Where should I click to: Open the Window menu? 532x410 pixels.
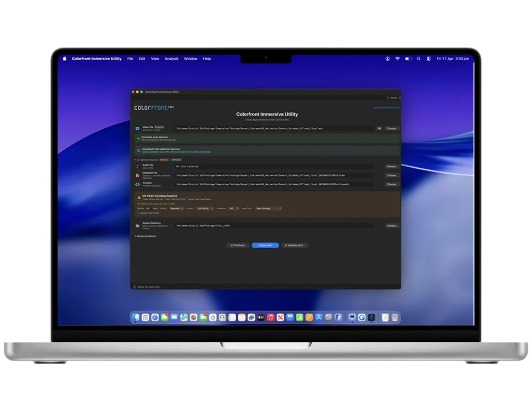(x=190, y=59)
